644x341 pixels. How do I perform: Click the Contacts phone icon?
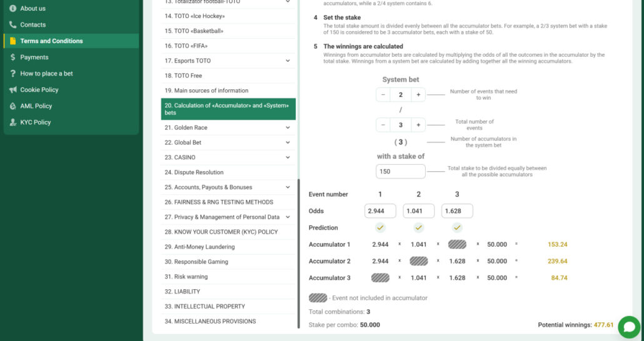point(13,24)
